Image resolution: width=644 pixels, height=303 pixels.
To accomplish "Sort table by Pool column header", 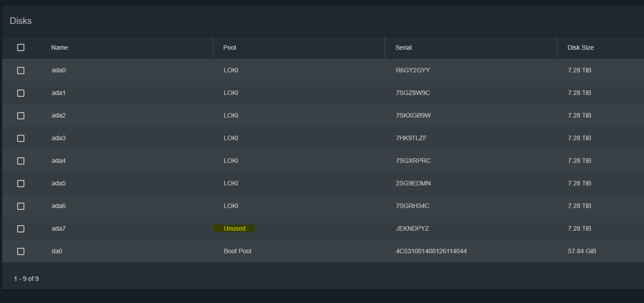I will (x=229, y=47).
